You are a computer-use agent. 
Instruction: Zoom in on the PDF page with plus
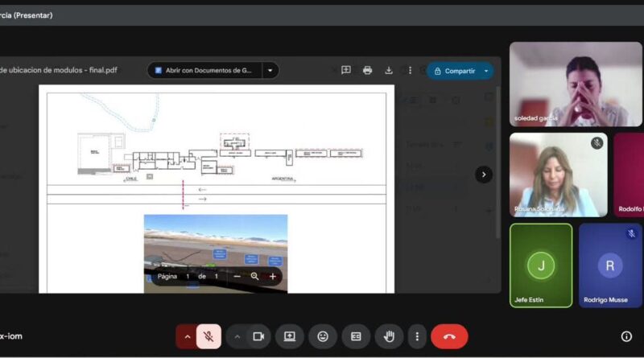pos(273,276)
